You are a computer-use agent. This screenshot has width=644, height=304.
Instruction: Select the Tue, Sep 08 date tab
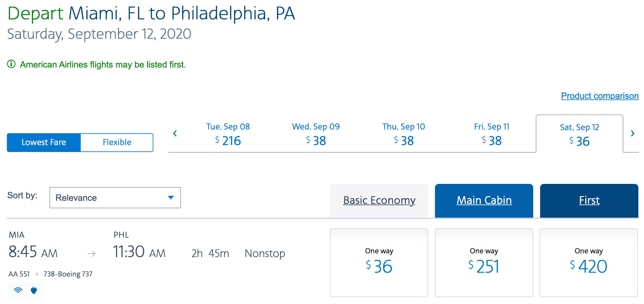[x=228, y=134]
